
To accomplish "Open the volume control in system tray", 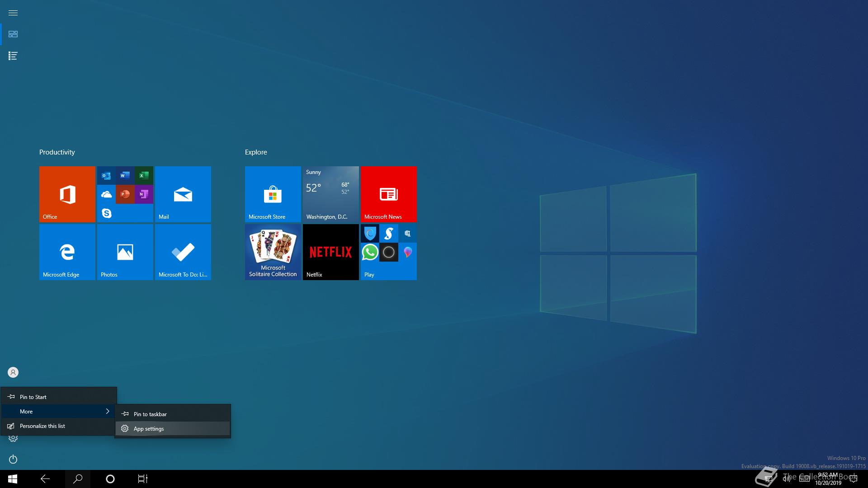I will click(x=787, y=479).
